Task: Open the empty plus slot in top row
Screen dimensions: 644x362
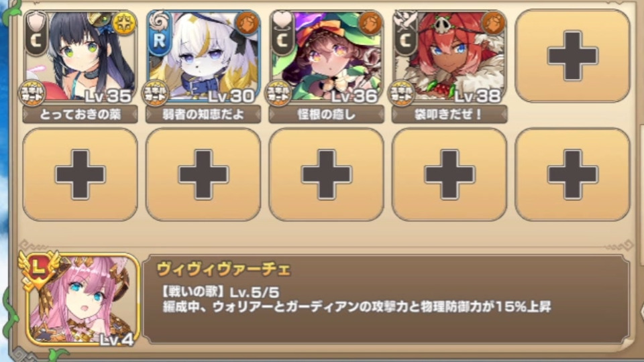Action: click(x=572, y=56)
